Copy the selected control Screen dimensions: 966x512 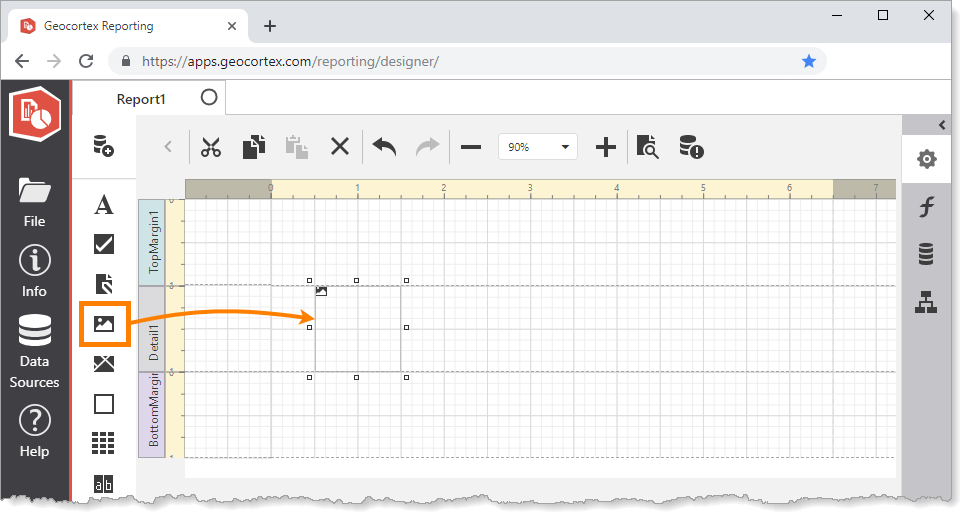point(254,147)
